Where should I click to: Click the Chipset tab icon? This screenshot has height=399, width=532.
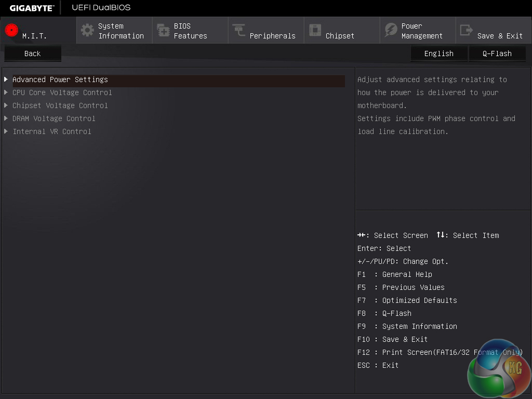[315, 30]
